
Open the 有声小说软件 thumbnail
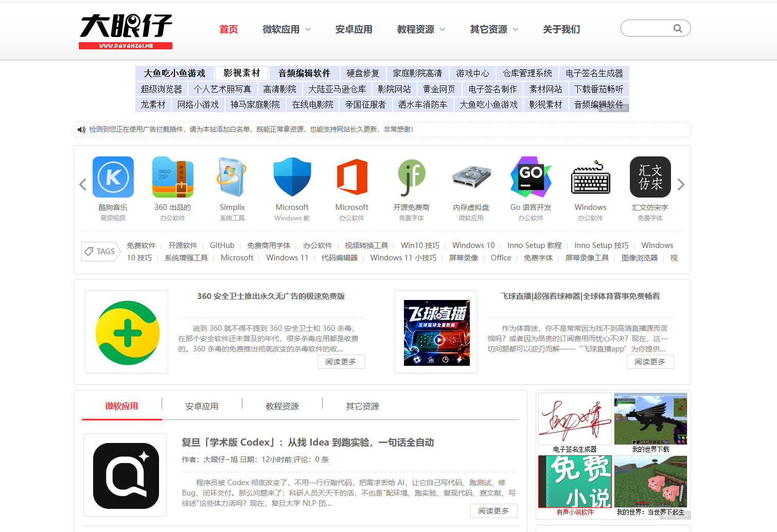(x=575, y=482)
